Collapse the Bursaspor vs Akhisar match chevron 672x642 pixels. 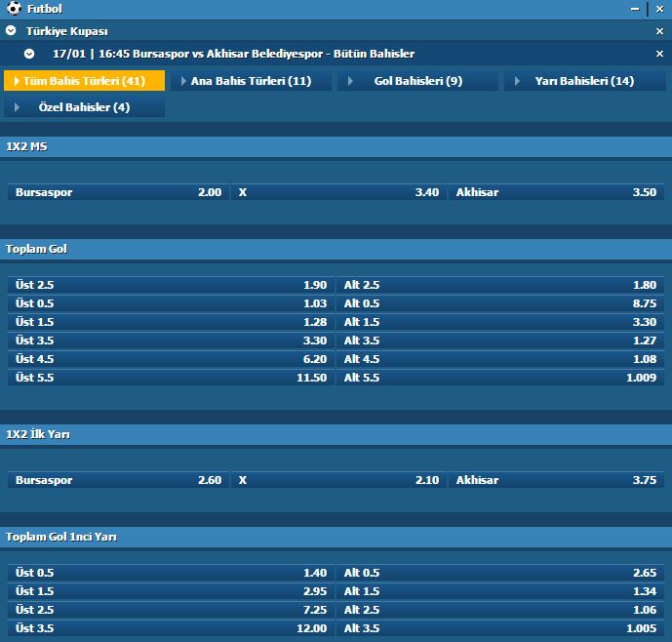tap(29, 54)
